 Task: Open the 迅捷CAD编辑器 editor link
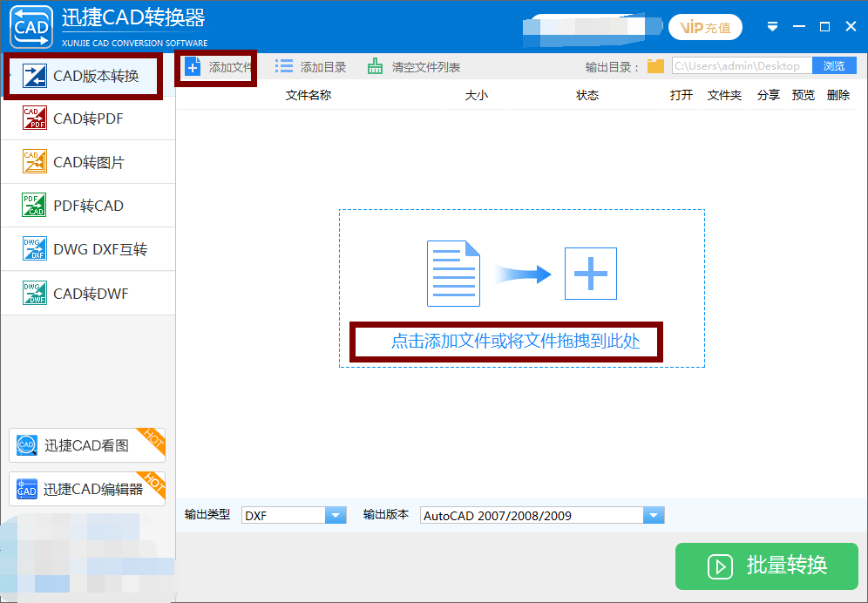click(86, 489)
